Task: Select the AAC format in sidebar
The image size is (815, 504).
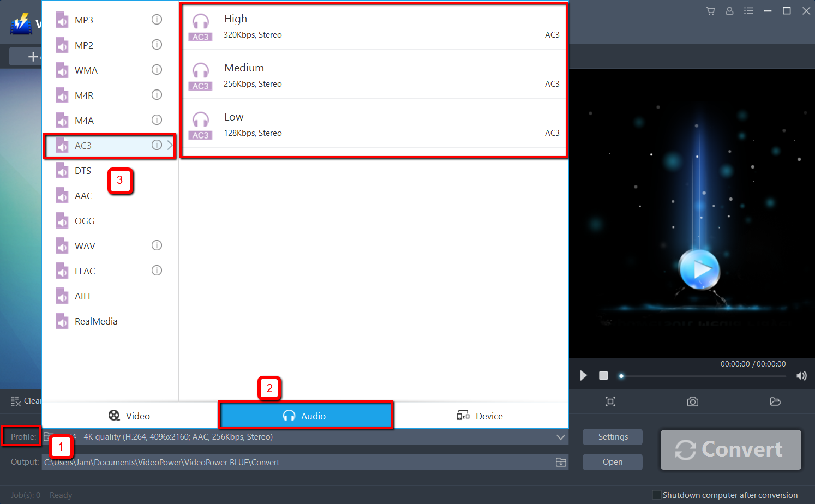Action: [85, 195]
